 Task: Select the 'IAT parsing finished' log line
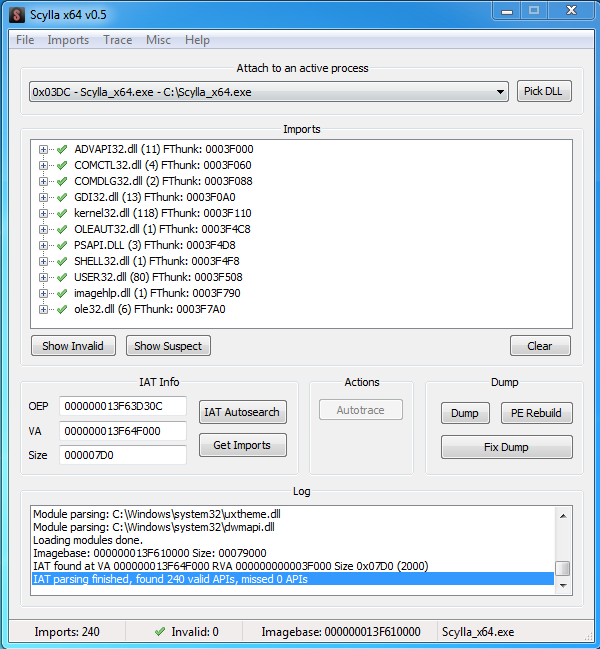coord(293,579)
